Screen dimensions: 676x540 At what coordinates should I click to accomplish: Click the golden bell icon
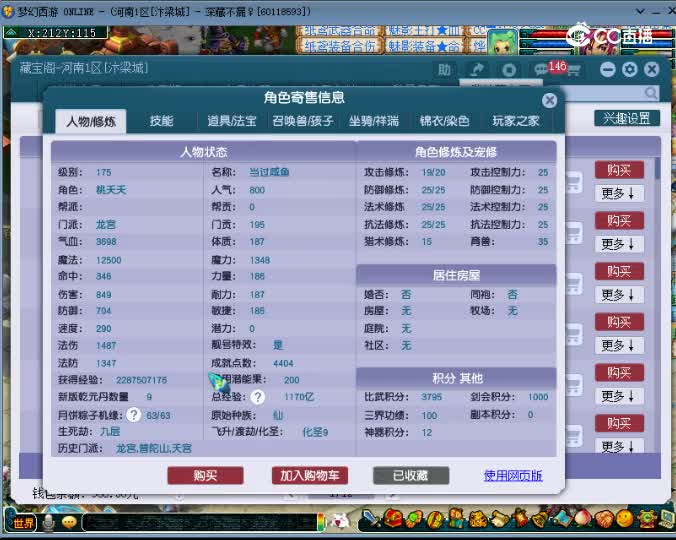click(x=541, y=519)
